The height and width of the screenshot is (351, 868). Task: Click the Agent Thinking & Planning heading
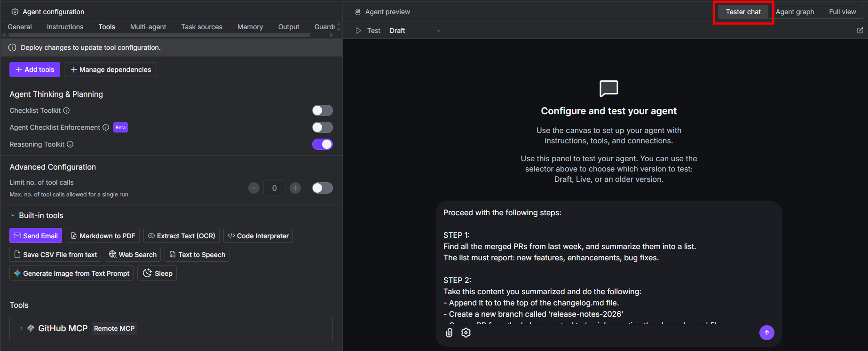click(x=56, y=94)
